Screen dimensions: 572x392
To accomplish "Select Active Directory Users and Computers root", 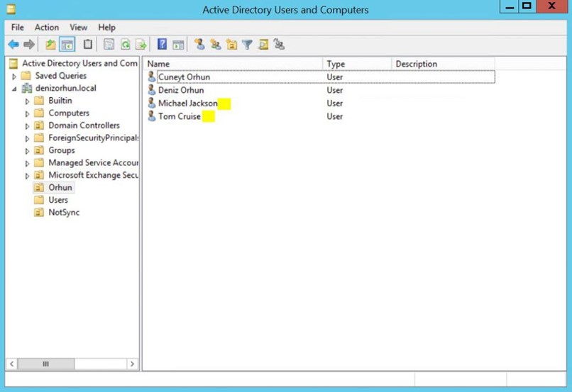I will point(79,63).
